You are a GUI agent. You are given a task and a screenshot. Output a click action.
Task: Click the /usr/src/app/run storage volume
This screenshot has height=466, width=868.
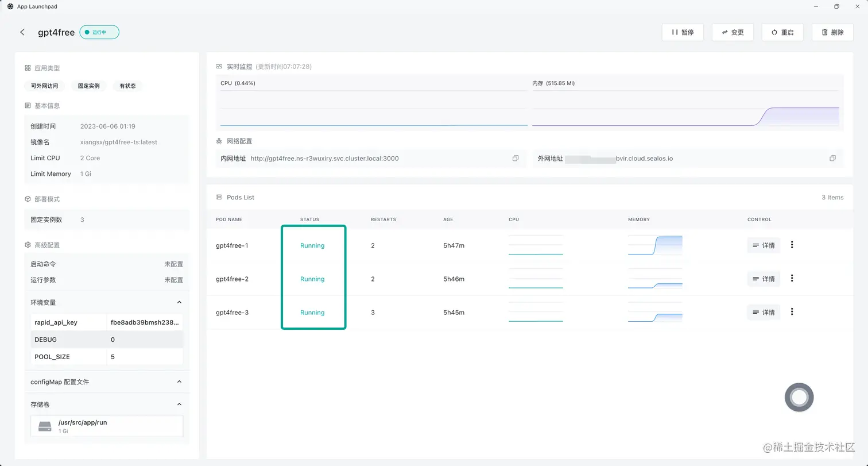tap(107, 426)
